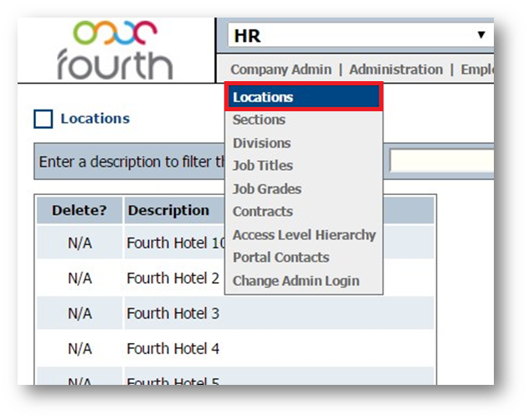Click the Fourth logo
Screen dimensions: 529x420
coord(115,50)
